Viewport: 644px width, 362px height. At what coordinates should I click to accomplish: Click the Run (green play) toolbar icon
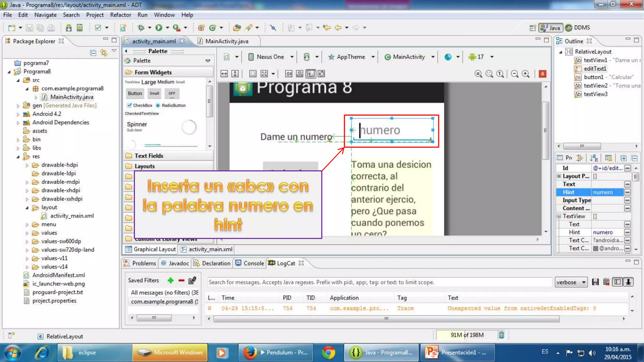coord(159,28)
